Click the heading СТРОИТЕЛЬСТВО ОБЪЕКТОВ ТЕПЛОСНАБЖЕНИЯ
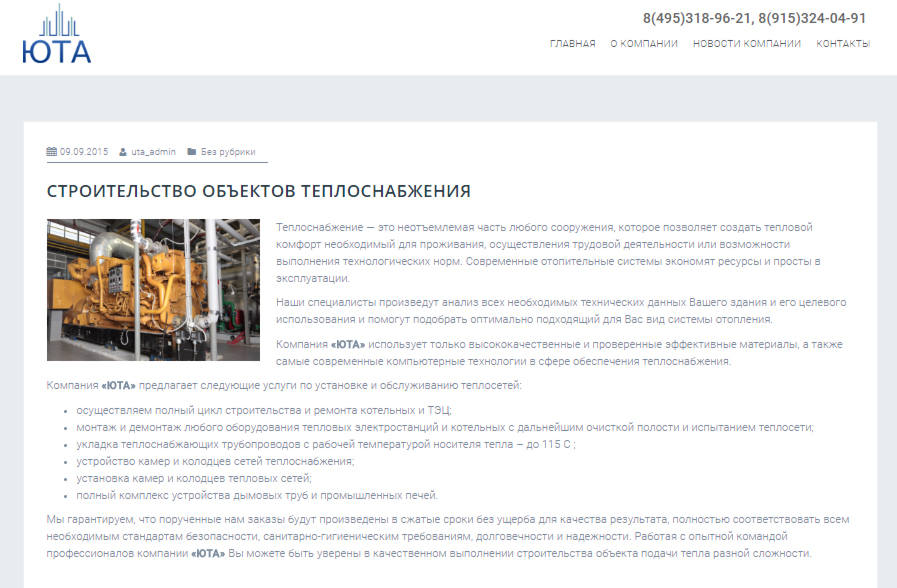 [259, 191]
